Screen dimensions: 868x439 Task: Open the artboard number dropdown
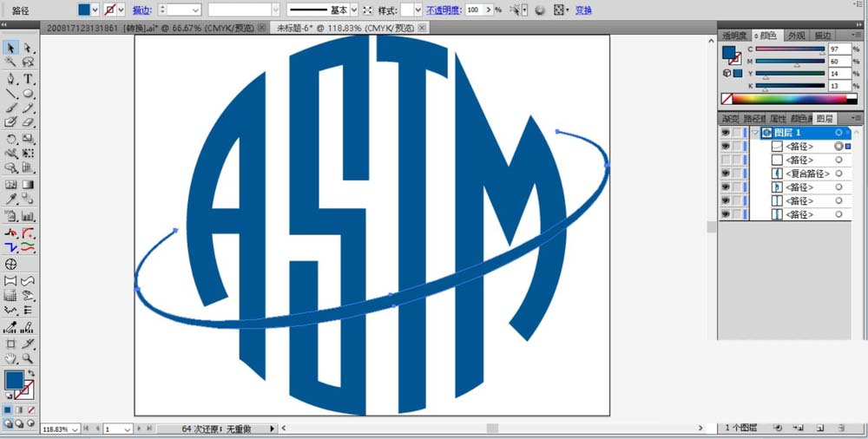click(127, 429)
